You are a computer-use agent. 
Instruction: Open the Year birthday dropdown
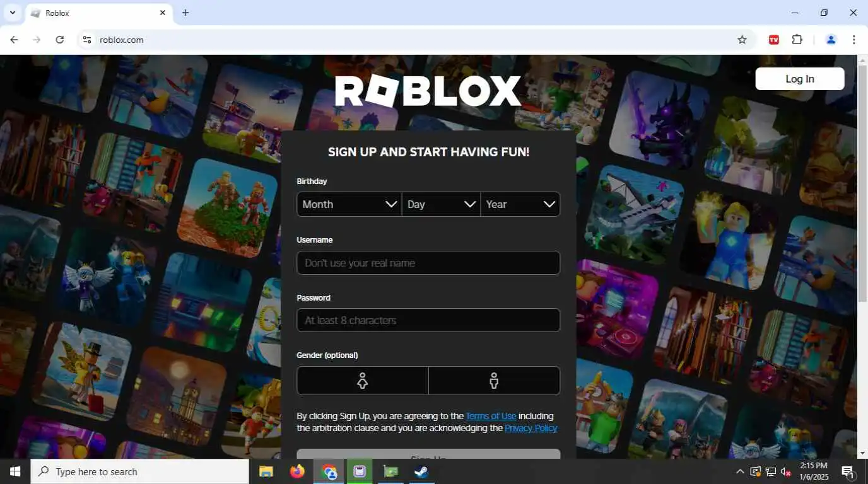click(x=520, y=204)
